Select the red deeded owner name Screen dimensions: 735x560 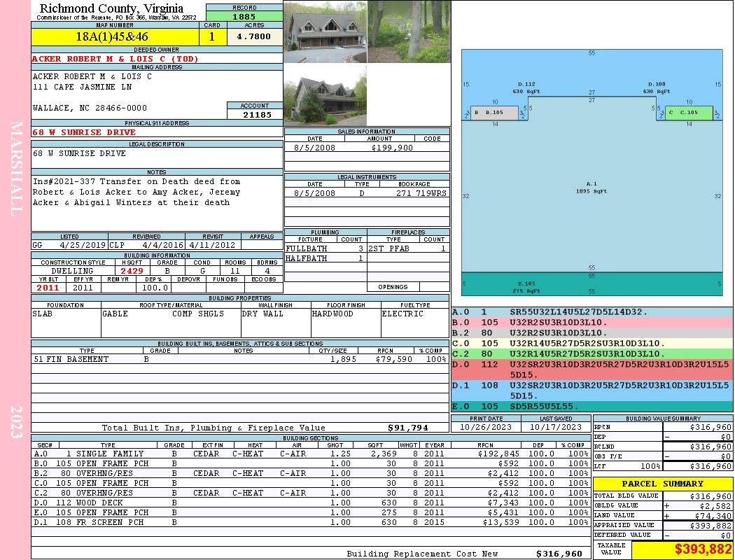[115, 59]
